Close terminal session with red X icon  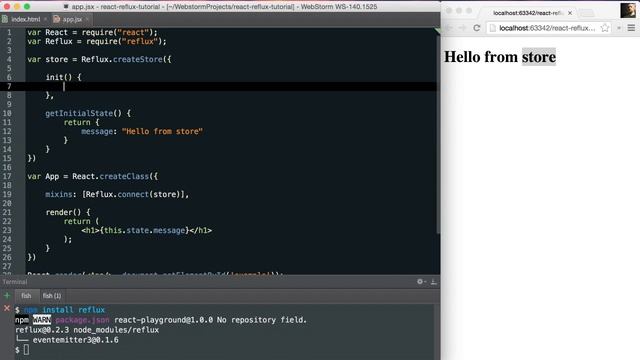tap(7, 309)
